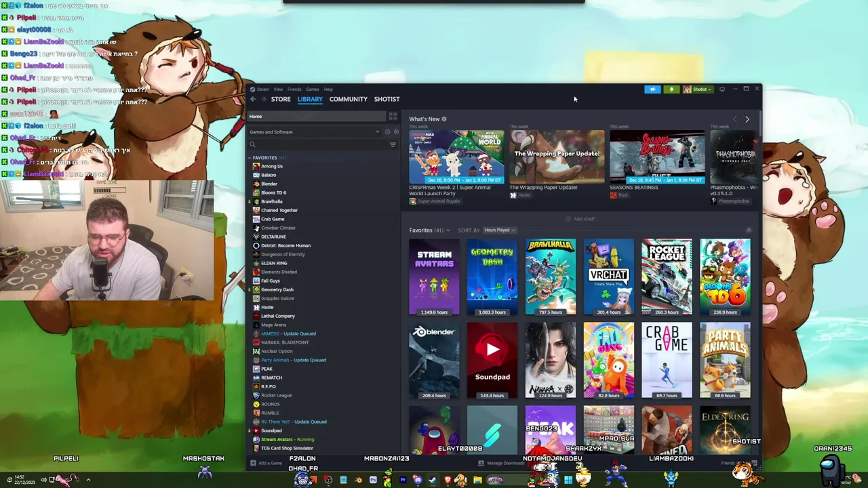Switch to the STORE tab
868x488 pixels.
[x=281, y=99]
